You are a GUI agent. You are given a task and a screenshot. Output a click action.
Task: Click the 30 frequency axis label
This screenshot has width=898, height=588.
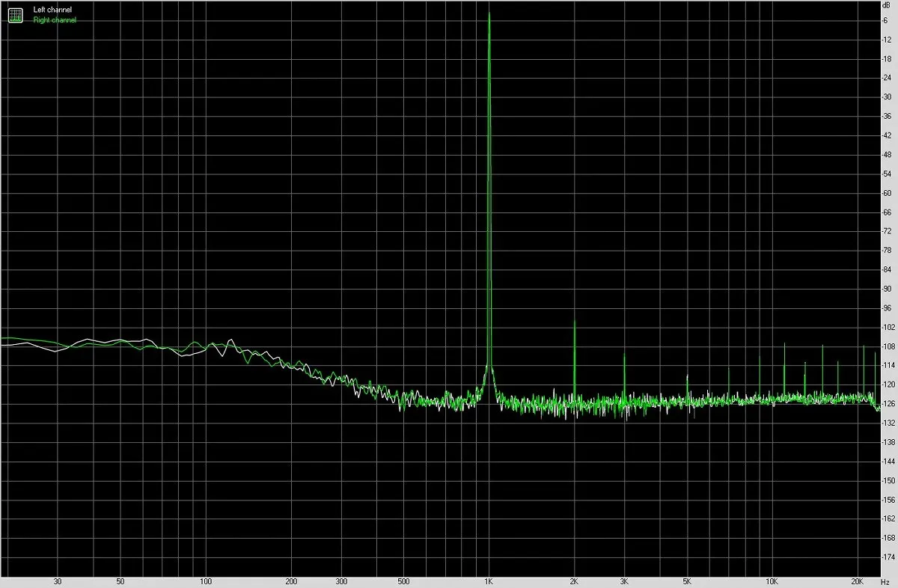[58, 581]
